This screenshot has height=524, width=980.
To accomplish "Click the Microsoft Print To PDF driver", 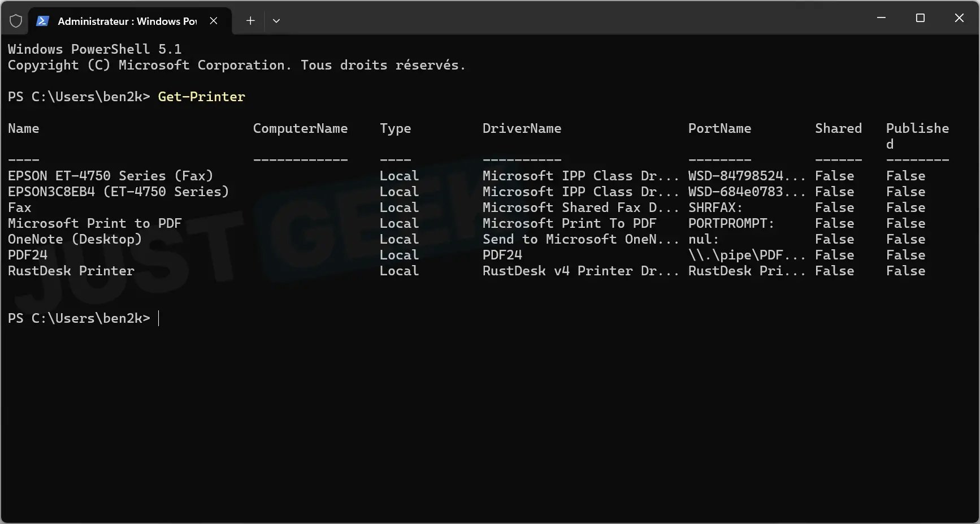I will click(569, 223).
